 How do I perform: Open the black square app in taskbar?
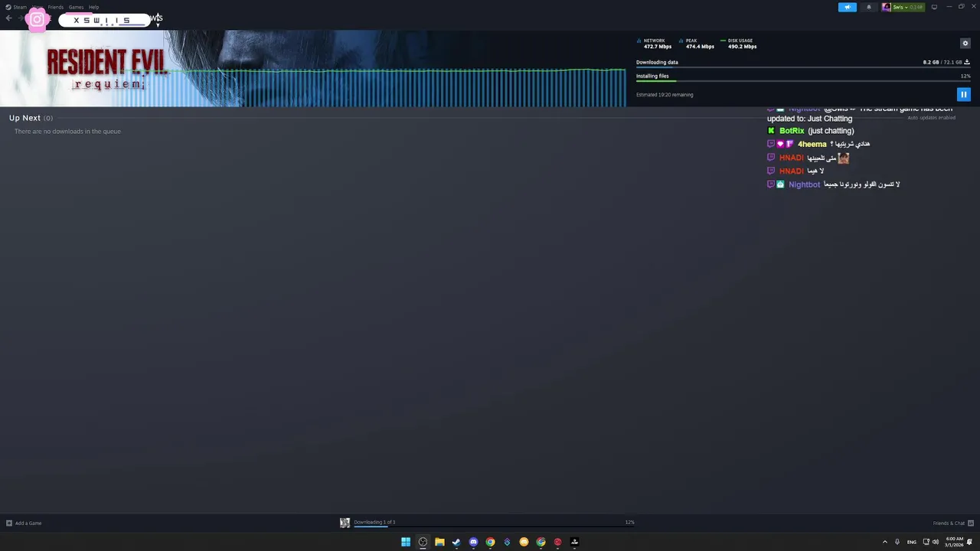tap(574, 542)
